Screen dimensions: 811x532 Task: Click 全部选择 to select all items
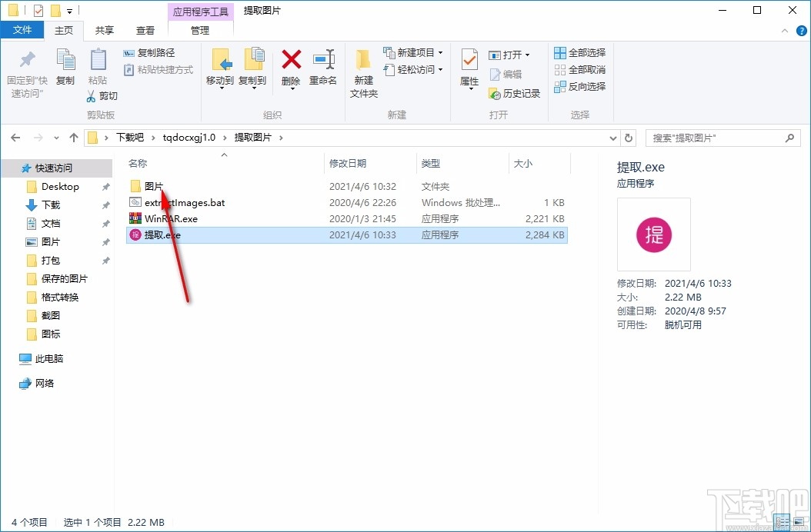click(579, 52)
